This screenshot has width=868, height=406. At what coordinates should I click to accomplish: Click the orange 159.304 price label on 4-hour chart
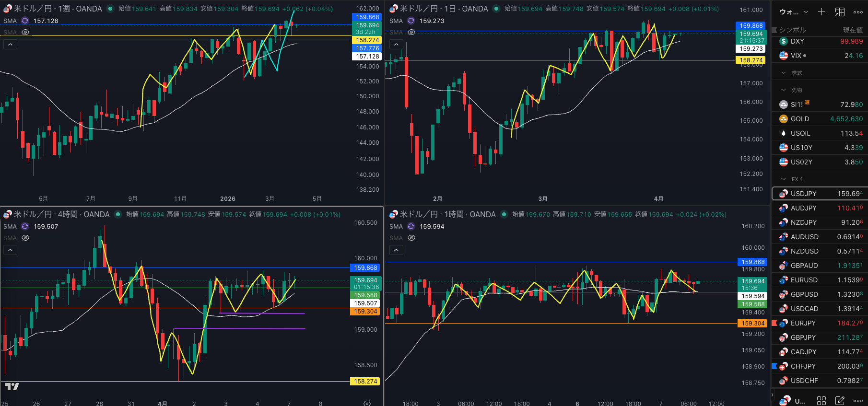[365, 312]
